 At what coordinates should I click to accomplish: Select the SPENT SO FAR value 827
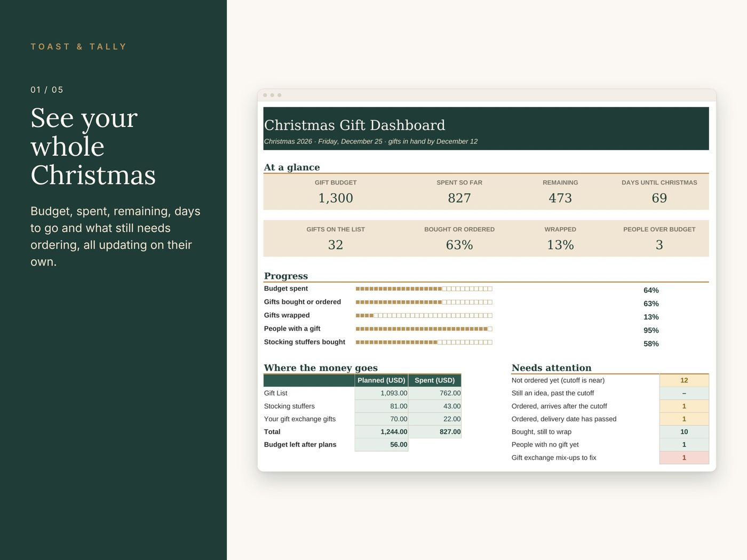point(459,198)
